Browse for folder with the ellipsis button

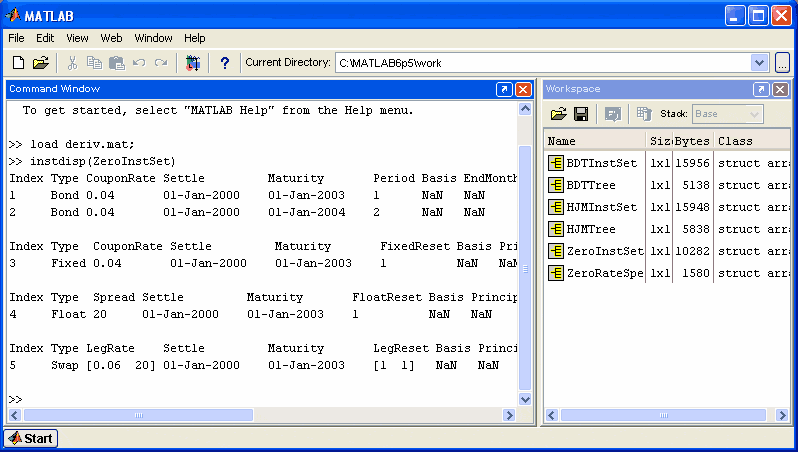pyautogui.click(x=782, y=63)
